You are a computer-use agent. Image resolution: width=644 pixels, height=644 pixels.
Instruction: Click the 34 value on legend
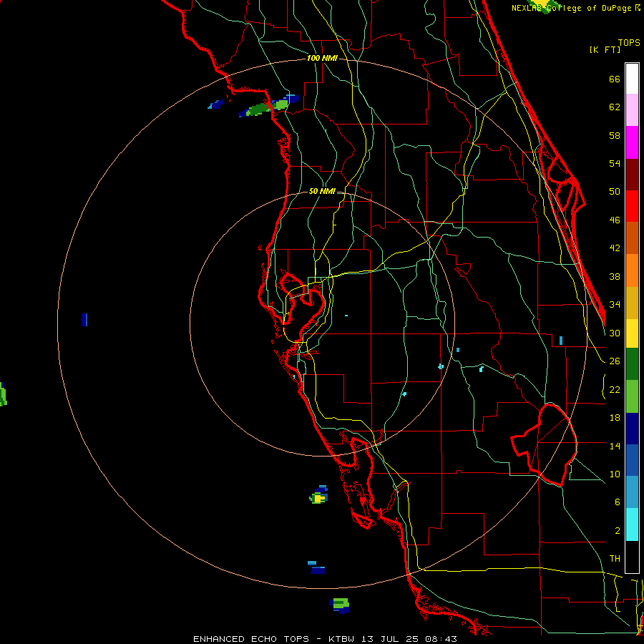coord(615,305)
